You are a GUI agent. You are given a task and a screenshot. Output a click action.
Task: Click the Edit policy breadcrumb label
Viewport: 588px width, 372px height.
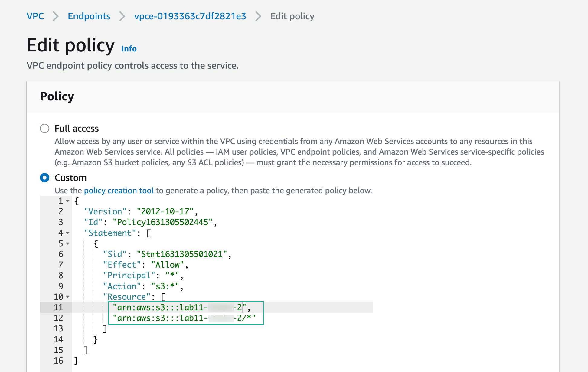(x=292, y=16)
